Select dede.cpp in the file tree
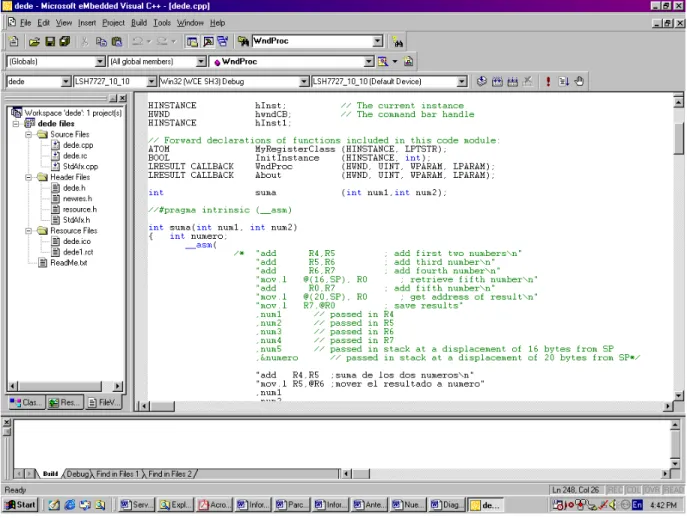687x518 pixels. click(x=78, y=145)
